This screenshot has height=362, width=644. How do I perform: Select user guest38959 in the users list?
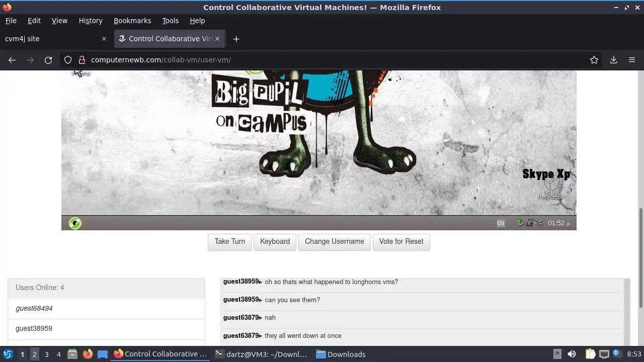click(x=106, y=329)
